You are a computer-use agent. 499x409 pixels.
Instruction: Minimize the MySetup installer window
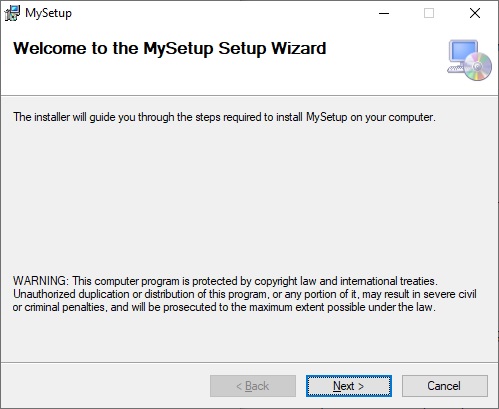384,13
